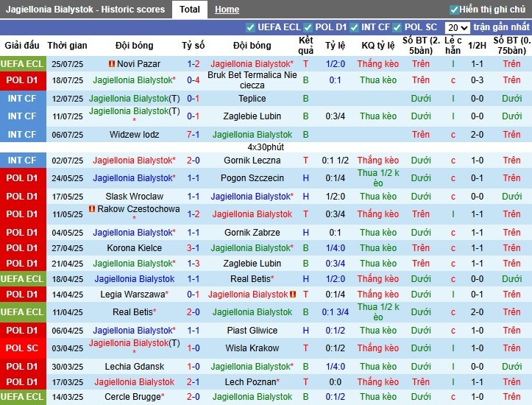Toggle the Hiển thị ghi chú checkbox
The height and width of the screenshot is (405, 532).
[x=453, y=10]
